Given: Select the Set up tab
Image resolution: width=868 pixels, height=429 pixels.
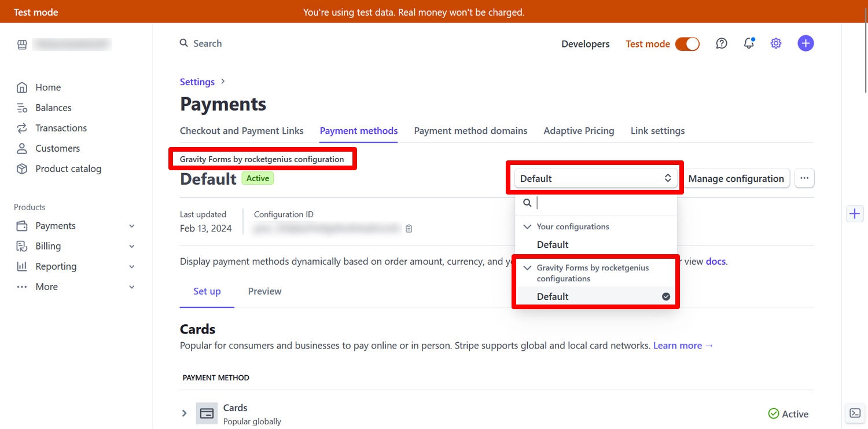Looking at the screenshot, I should pyautogui.click(x=207, y=291).
